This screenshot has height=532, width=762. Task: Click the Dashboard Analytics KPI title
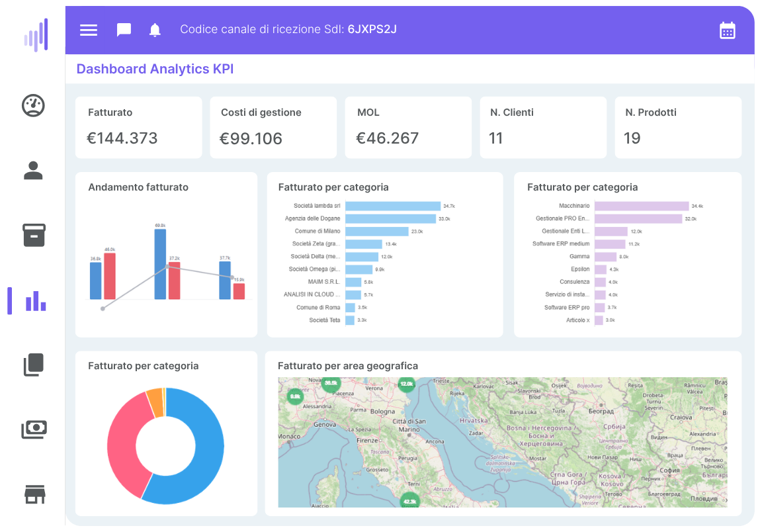click(155, 69)
